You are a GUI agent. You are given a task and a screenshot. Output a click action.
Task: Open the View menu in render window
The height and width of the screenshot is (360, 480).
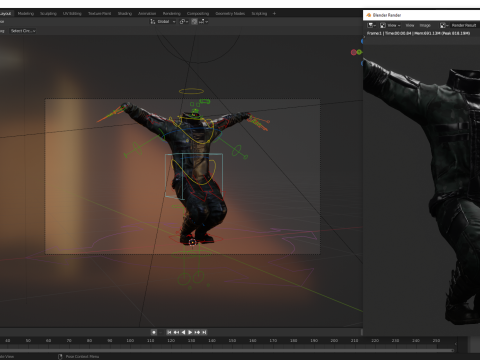410,25
